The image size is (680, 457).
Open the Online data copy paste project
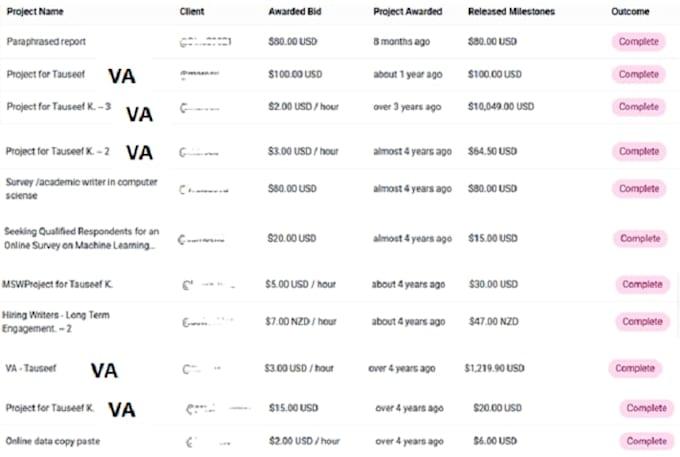pyautogui.click(x=52, y=441)
